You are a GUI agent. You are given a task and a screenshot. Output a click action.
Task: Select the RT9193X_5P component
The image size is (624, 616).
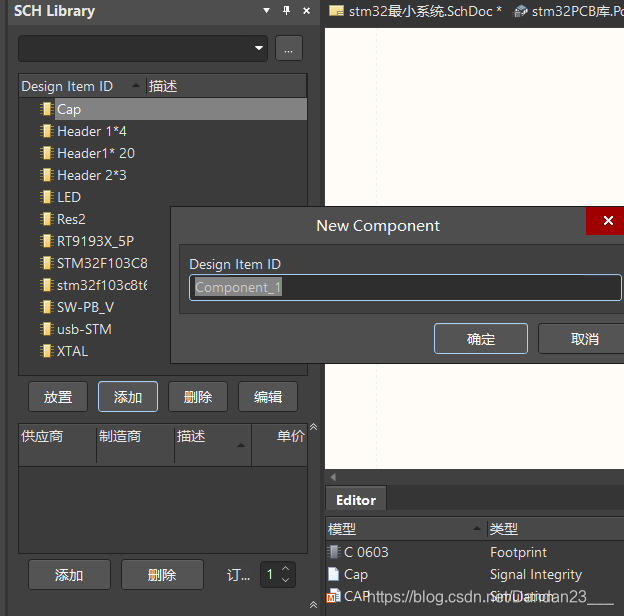point(94,241)
